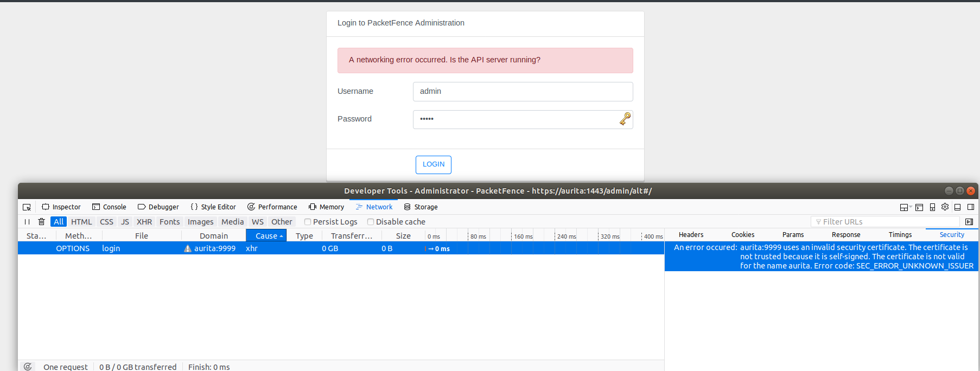The width and height of the screenshot is (980, 371).
Task: Collapse the request details pane icon
Action: point(969,222)
